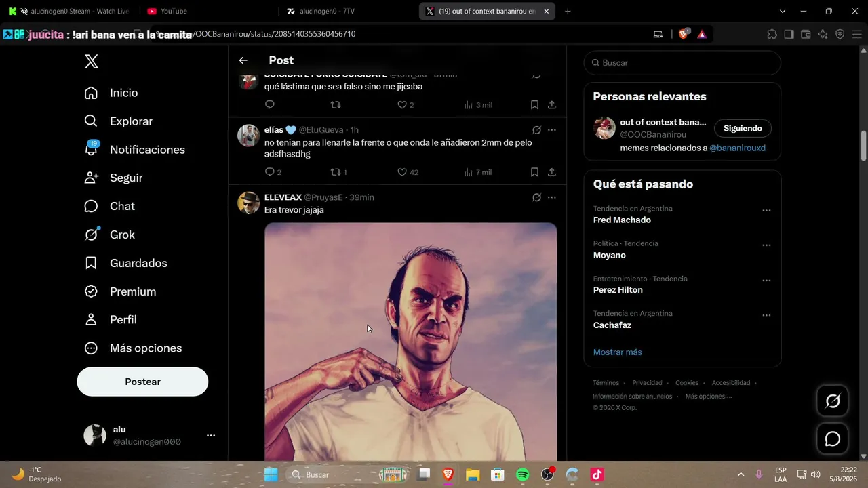Repost the "qué lástima" comment

pos(335,105)
